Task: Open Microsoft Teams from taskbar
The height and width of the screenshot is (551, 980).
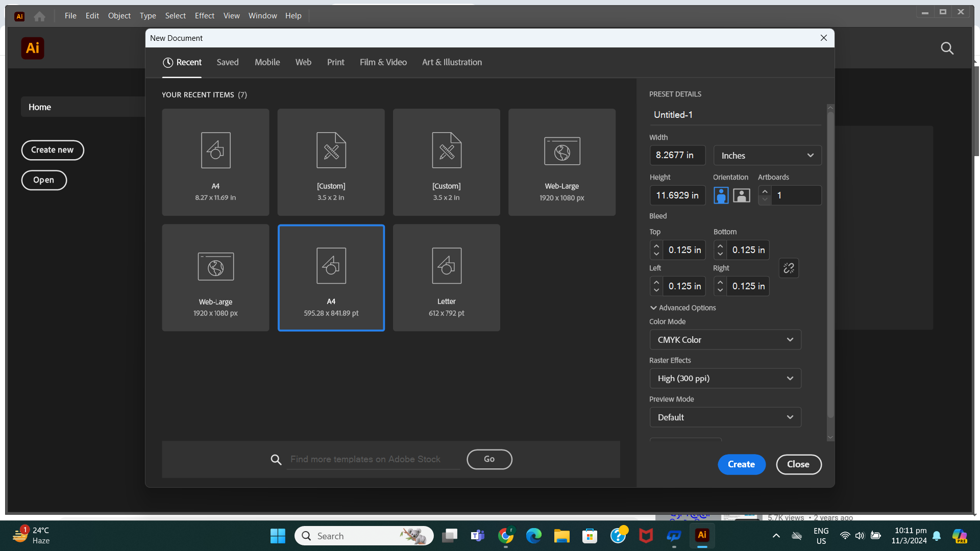Action: pos(478,536)
